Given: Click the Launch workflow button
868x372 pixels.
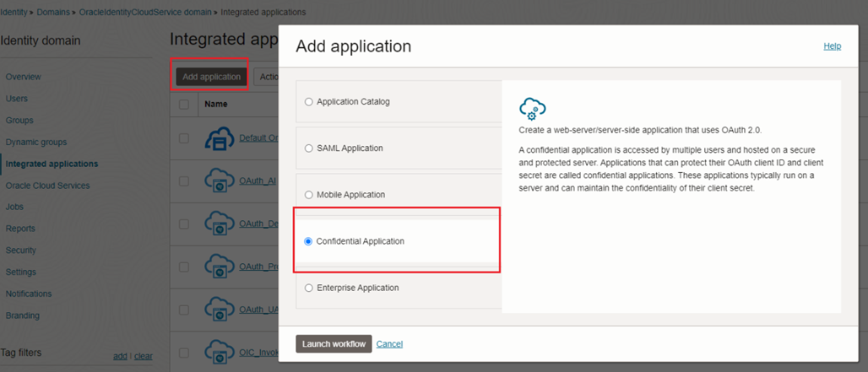Looking at the screenshot, I should (x=334, y=344).
